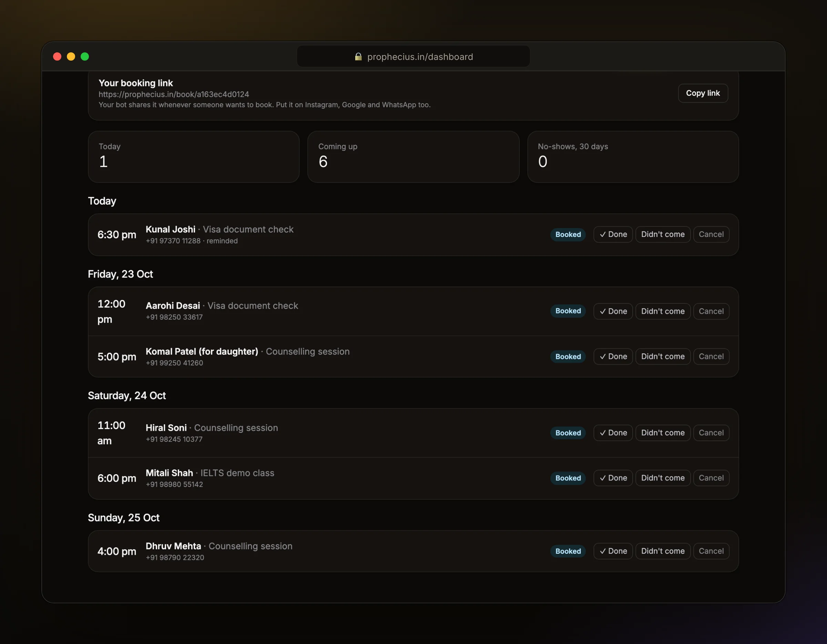Click the Sunday, 25 Oct heading
The width and height of the screenshot is (827, 644).
[123, 518]
